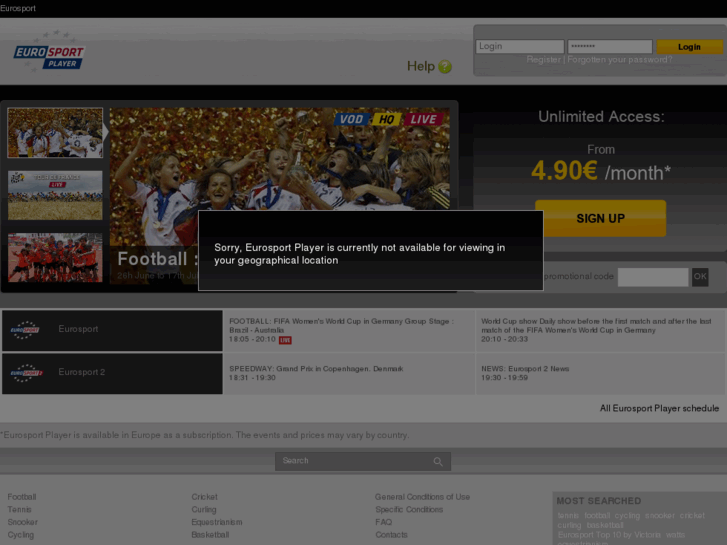Click the search magnifier icon
727x545 pixels.
tap(438, 462)
